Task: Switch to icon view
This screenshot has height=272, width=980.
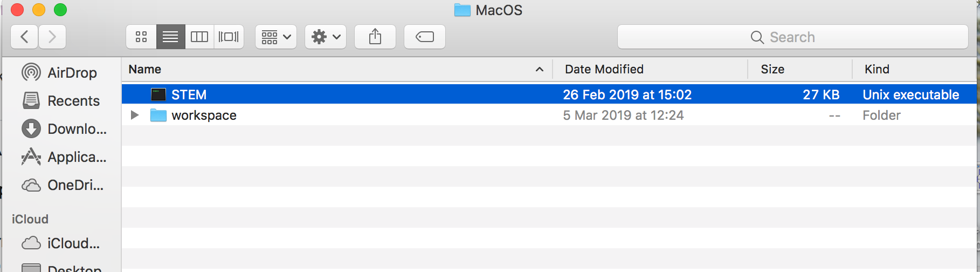Action: click(x=141, y=37)
